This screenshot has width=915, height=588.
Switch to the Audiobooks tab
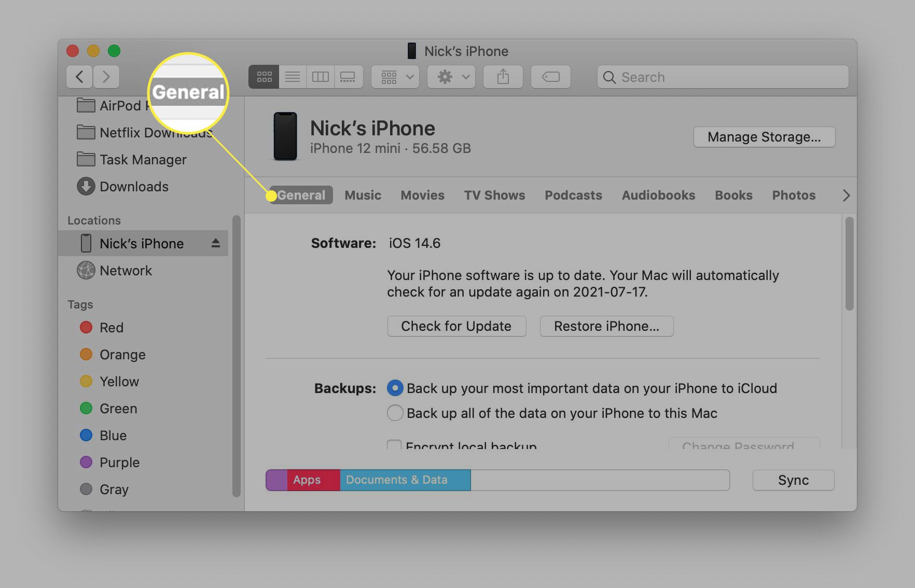pyautogui.click(x=658, y=195)
